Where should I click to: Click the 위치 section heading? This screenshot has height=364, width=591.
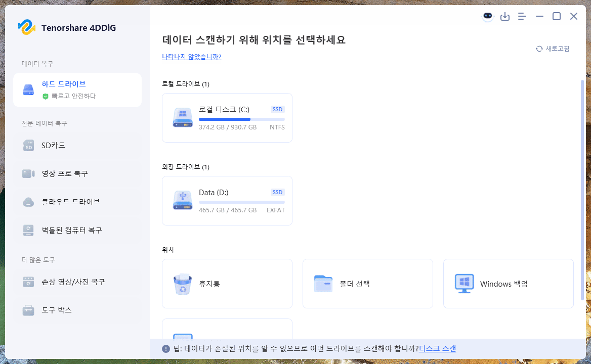click(167, 250)
